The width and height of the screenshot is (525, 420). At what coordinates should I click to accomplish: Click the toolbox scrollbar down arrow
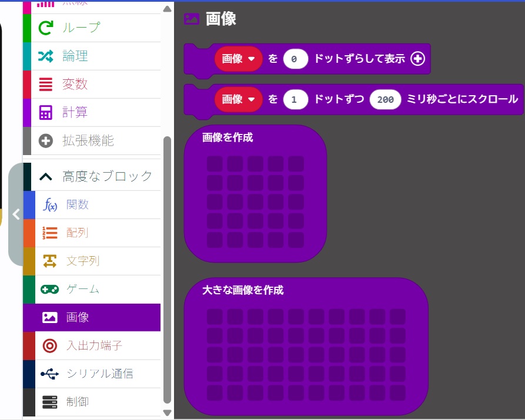pyautogui.click(x=167, y=412)
